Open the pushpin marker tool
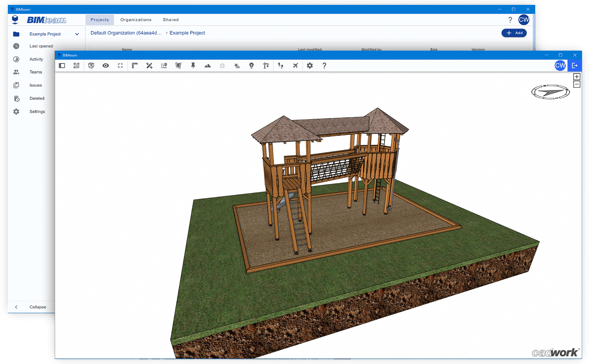The height and width of the screenshot is (364, 590). pos(193,66)
